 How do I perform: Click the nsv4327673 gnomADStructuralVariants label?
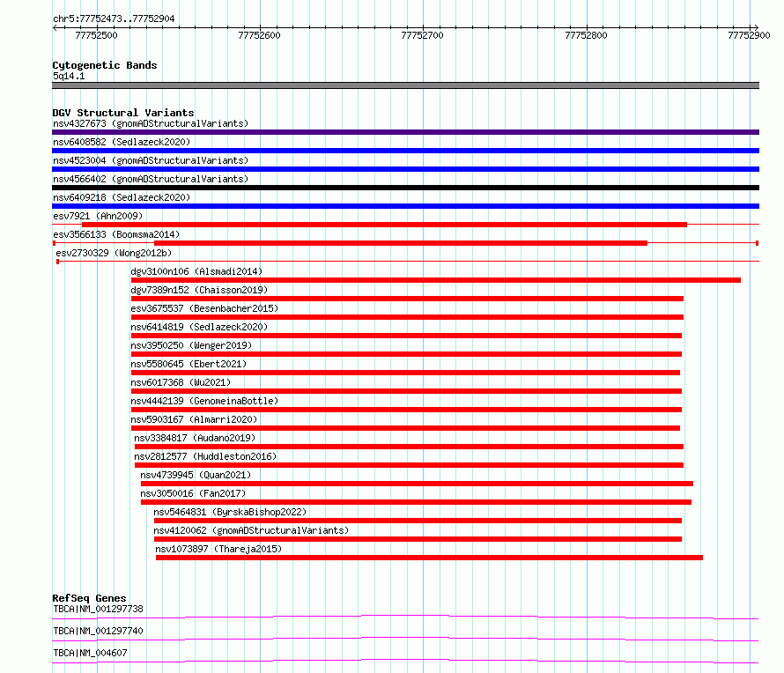(151, 123)
